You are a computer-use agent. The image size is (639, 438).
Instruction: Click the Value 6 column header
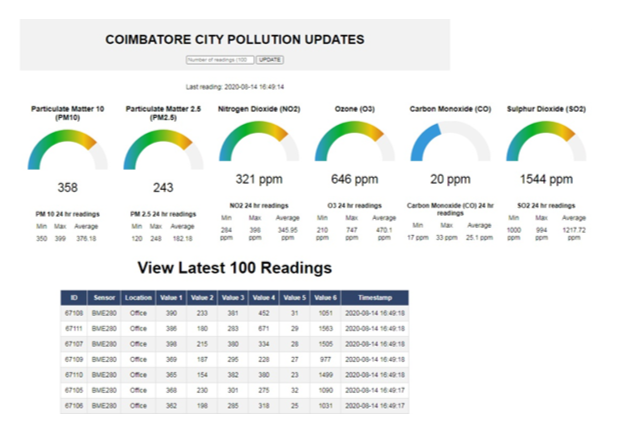pos(325,298)
